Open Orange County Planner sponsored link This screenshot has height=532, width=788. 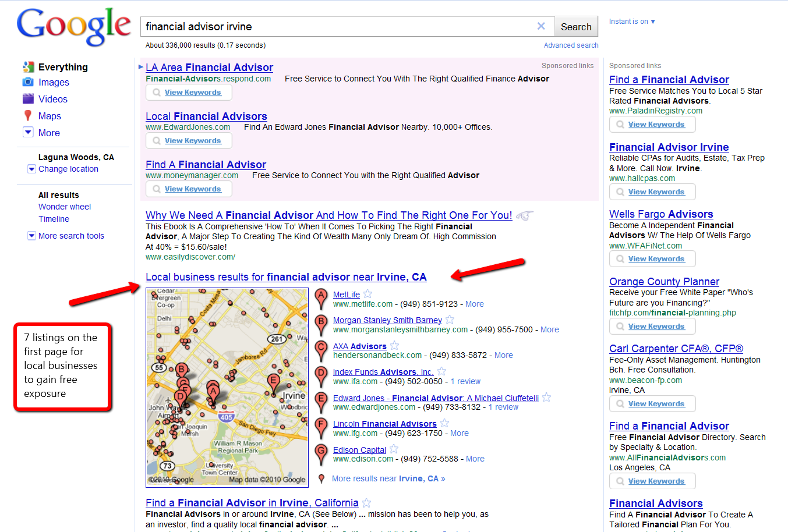click(x=664, y=282)
